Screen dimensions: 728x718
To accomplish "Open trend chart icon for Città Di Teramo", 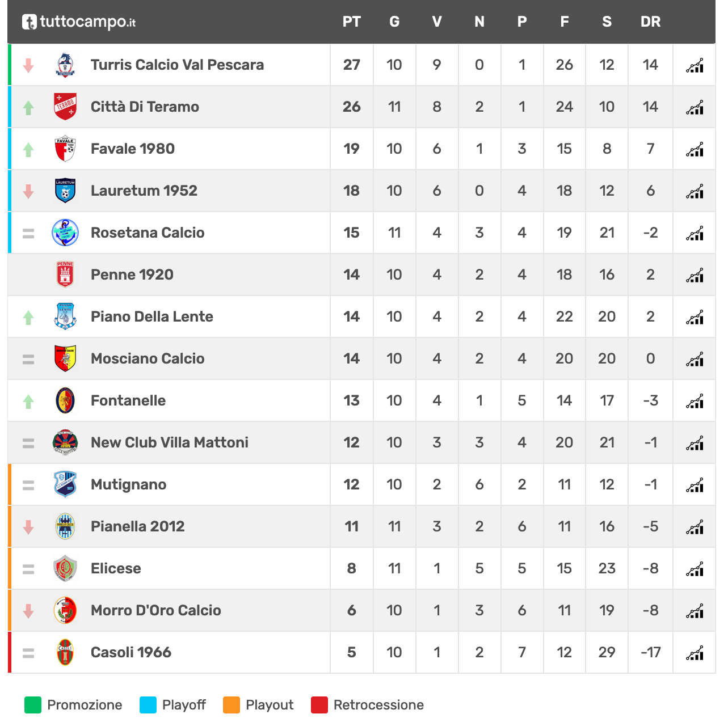I will 695,107.
